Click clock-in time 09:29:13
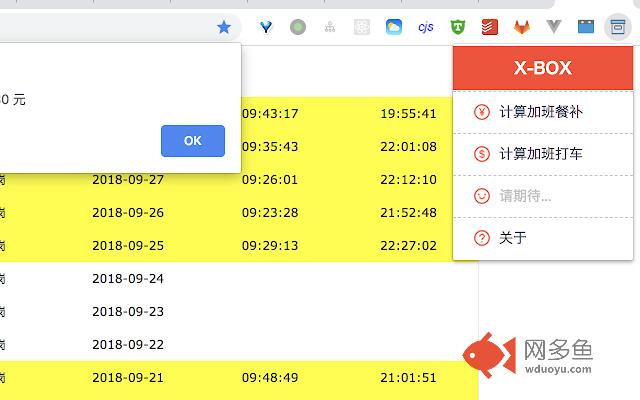 [x=270, y=246]
